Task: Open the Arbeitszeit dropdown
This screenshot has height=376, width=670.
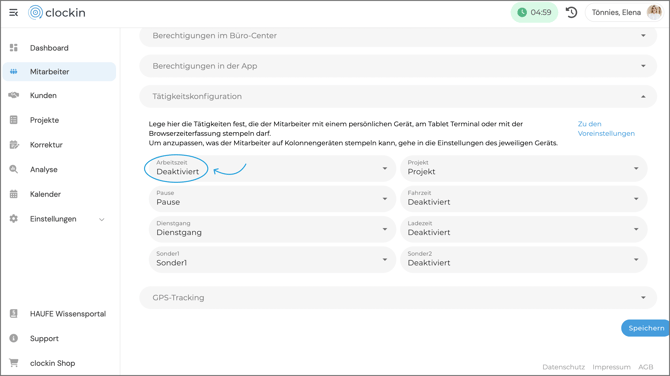Action: click(272, 168)
